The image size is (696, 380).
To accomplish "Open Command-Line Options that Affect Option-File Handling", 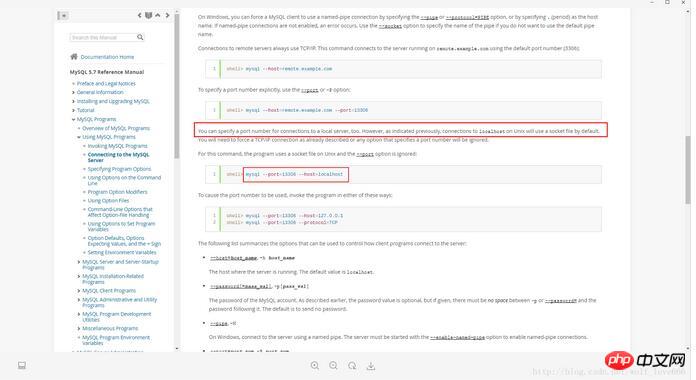I will click(120, 212).
